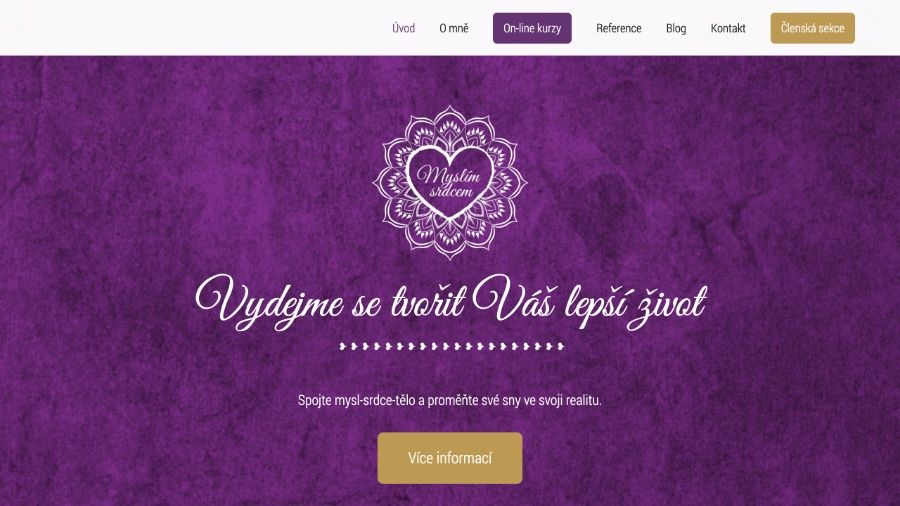
Task: Click the mandala petals above the heart
Action: pos(450,125)
